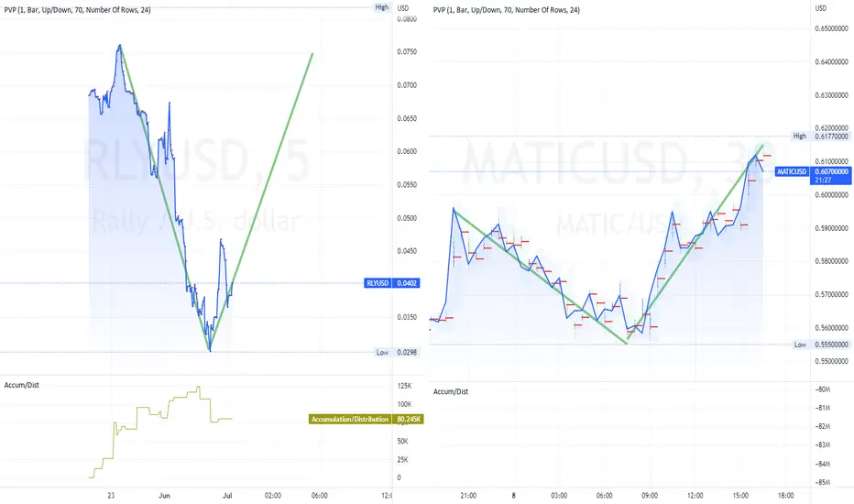Select the rising green trend line on RLYUSD chart

click(261, 202)
